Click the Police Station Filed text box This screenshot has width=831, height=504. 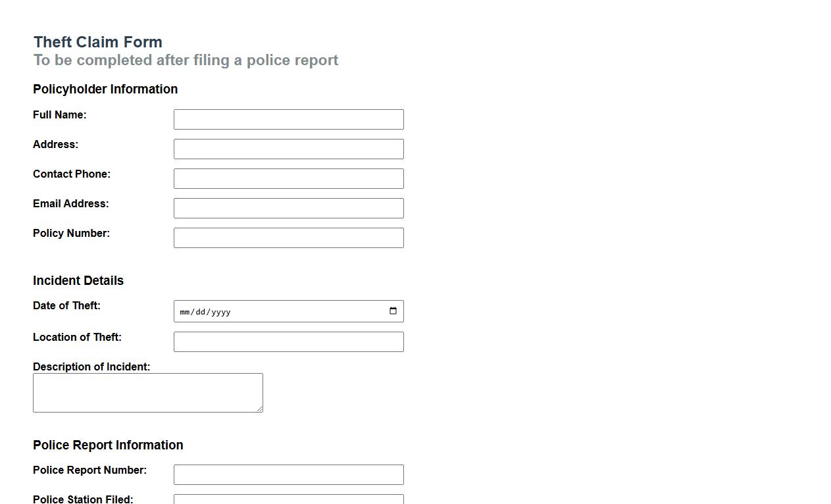[x=288, y=499]
